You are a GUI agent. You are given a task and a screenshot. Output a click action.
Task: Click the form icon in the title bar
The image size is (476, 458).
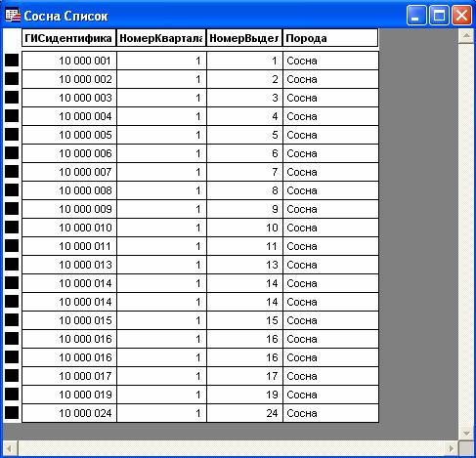[x=13, y=16]
